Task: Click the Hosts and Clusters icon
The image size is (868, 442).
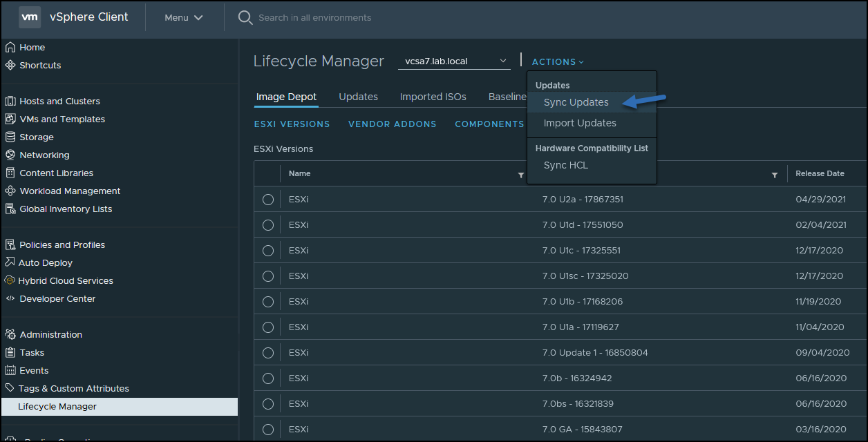Action: (10, 101)
